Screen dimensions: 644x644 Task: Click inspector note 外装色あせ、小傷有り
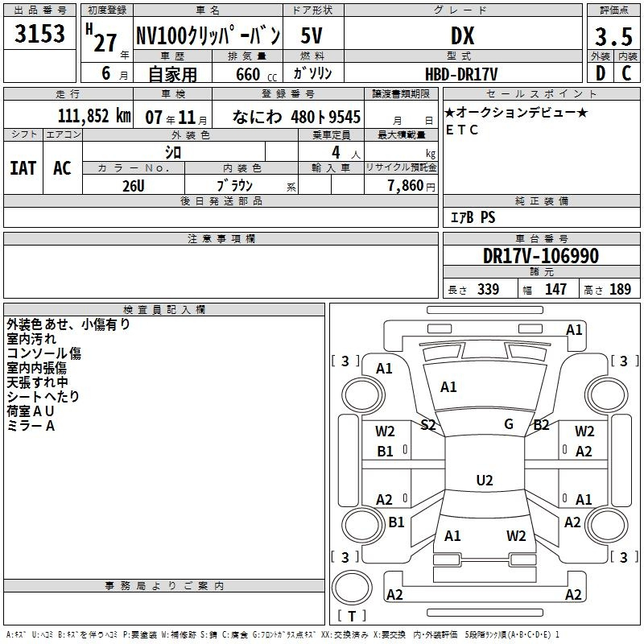[x=68, y=324]
